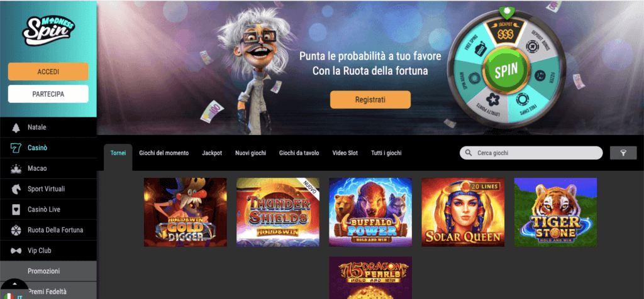Hit the green SPIN wheel button
Viewport: 644px width, 299px height.
pyautogui.click(x=506, y=71)
